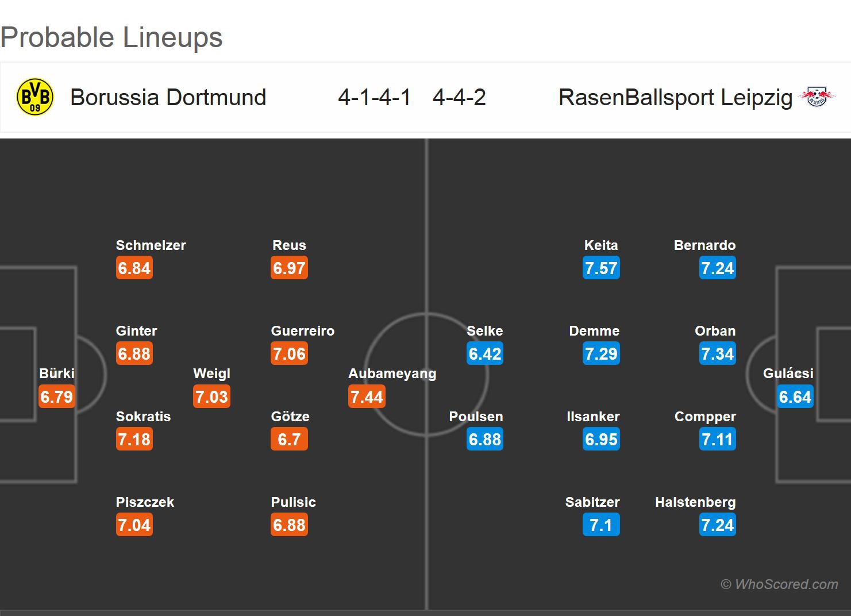Click player name Schmelzer
This screenshot has height=616, width=851.
[x=151, y=245]
